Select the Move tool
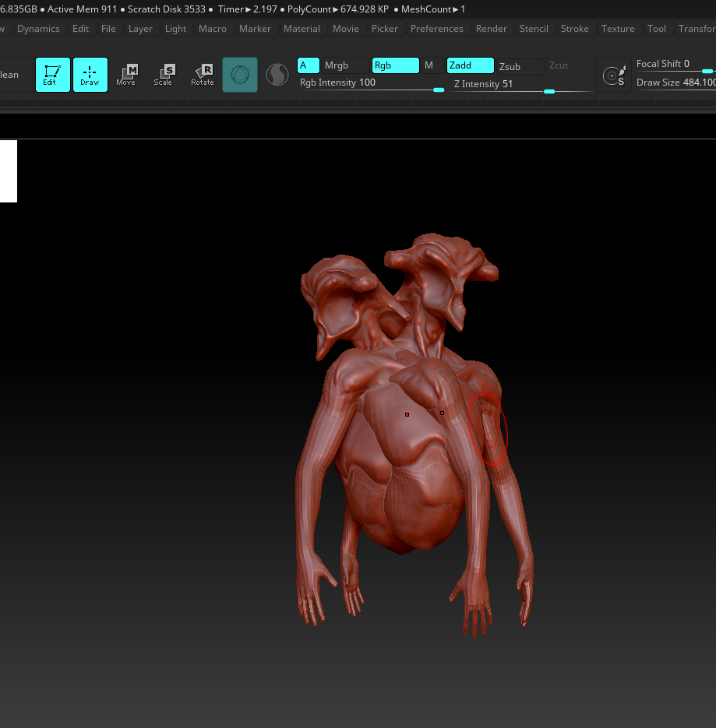The image size is (716, 728). pyautogui.click(x=126, y=75)
